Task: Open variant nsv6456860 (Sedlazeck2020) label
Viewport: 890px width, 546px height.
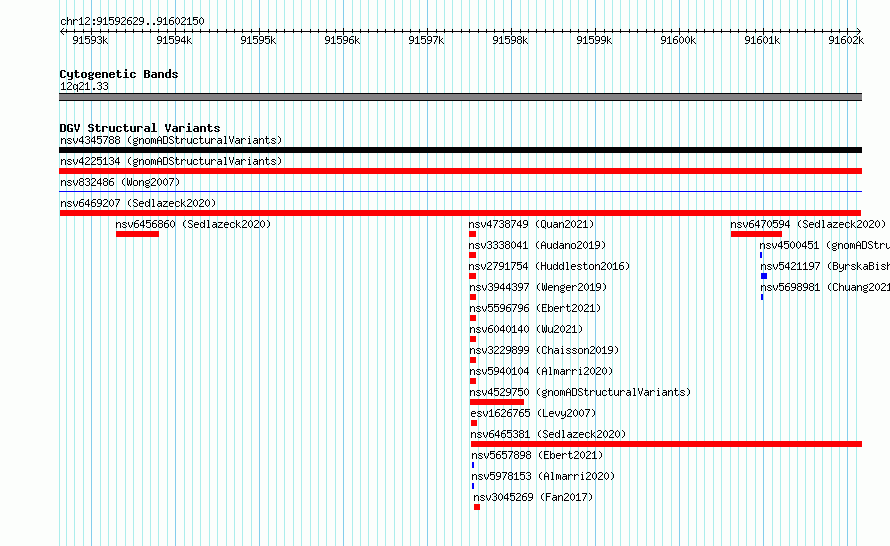Action: pyautogui.click(x=193, y=224)
